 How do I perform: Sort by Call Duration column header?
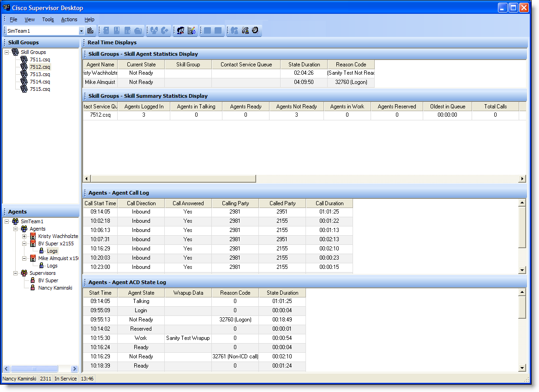coord(329,203)
